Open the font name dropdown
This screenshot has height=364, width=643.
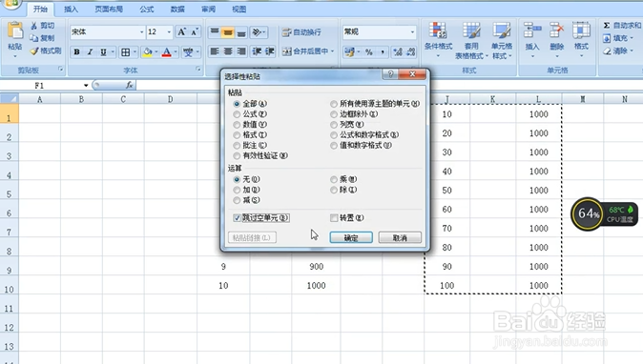pos(141,32)
